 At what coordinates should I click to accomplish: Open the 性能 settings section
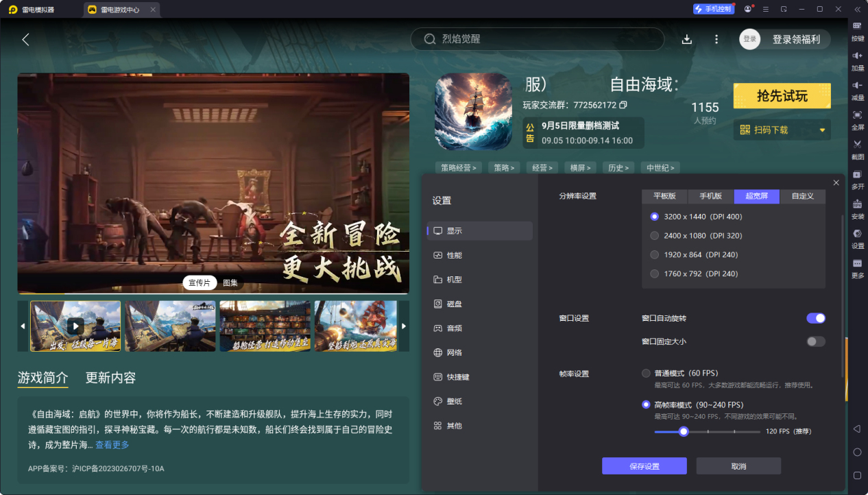click(x=480, y=255)
